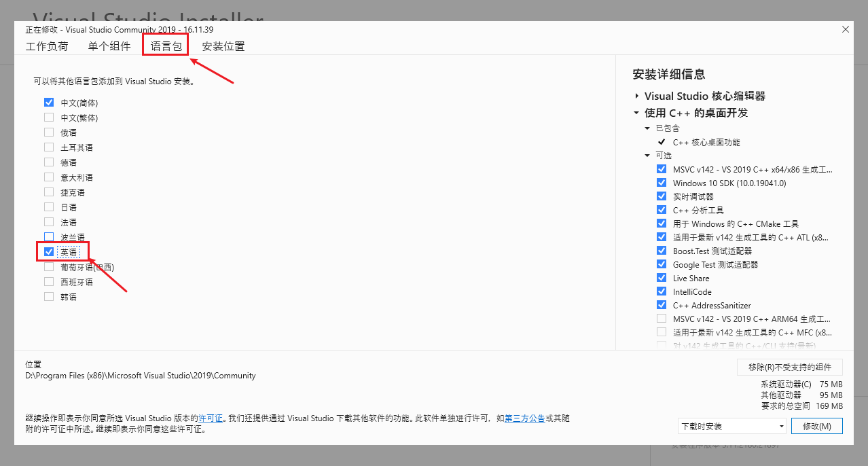Open the 下载时安装 dropdown

(x=732, y=426)
